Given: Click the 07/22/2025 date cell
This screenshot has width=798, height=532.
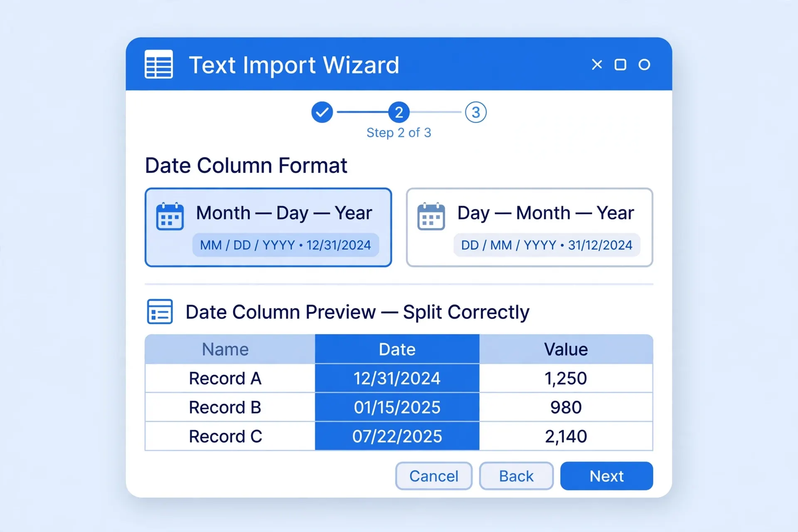Looking at the screenshot, I should pos(397,436).
